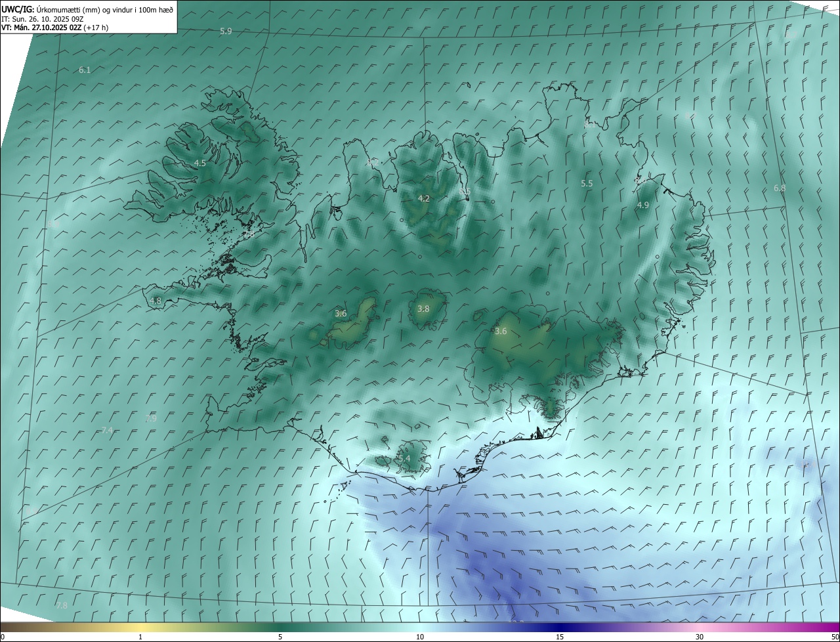Click the 7.4 value label over the sea
This screenshot has width=840, height=642.
coord(107,431)
